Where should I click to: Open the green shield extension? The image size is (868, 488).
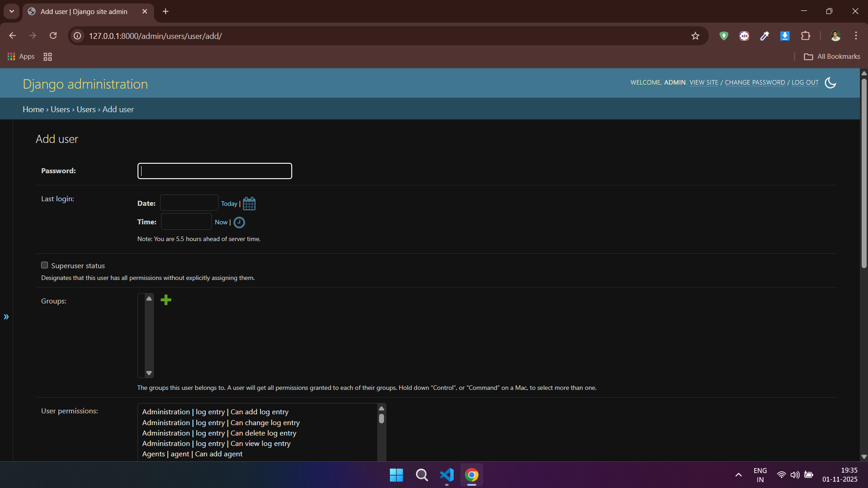tap(724, 36)
